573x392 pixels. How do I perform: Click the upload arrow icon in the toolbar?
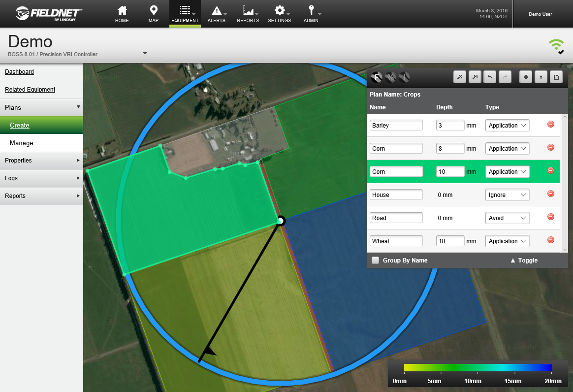tap(541, 77)
